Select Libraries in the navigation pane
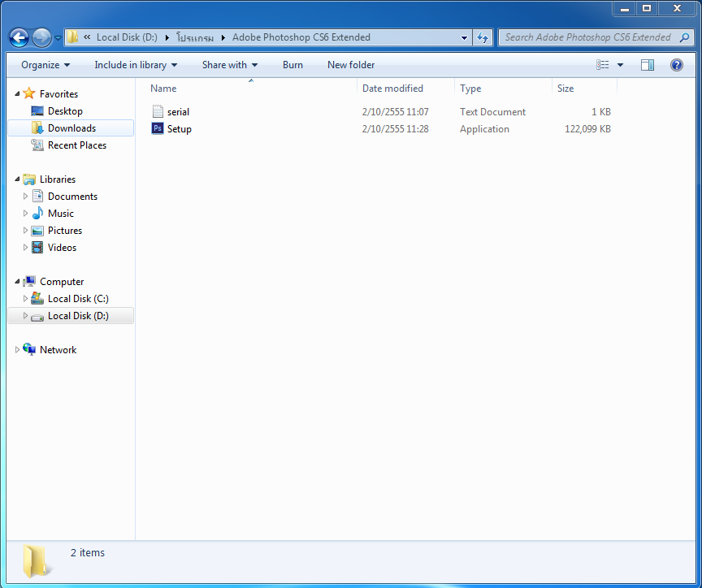702x588 pixels. pyautogui.click(x=58, y=179)
